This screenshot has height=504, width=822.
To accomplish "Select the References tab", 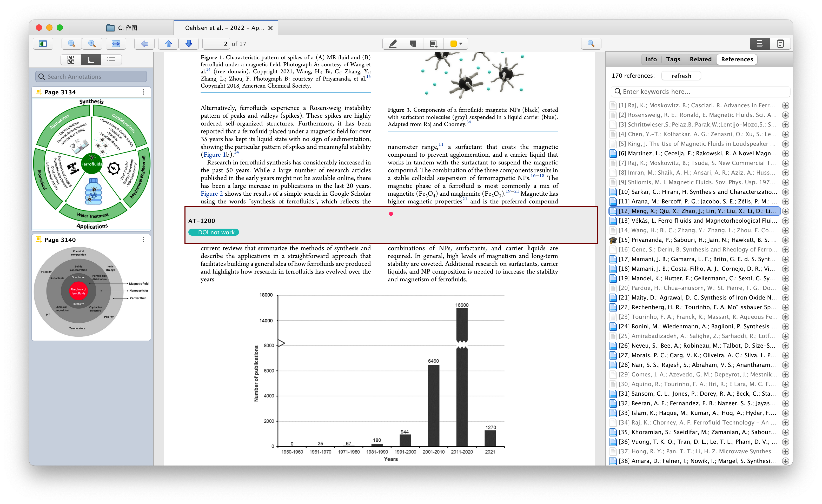I will (x=737, y=59).
